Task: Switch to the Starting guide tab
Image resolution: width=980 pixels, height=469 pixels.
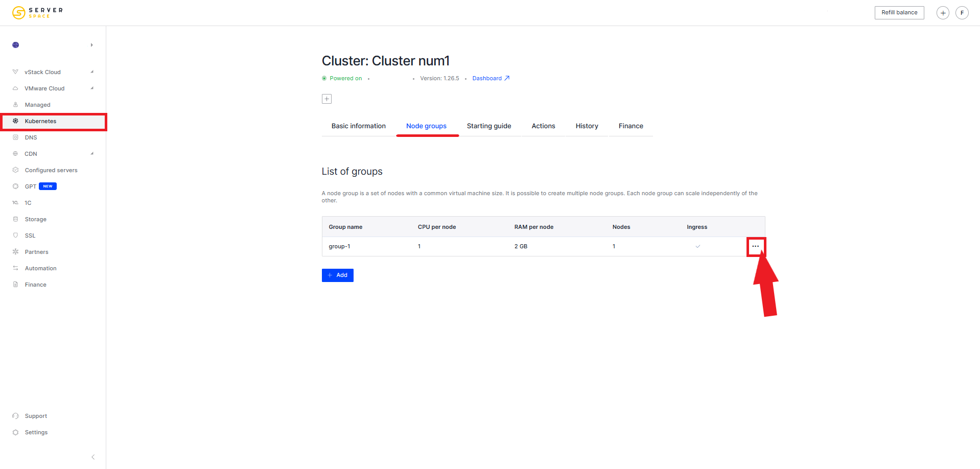Action: click(489, 126)
